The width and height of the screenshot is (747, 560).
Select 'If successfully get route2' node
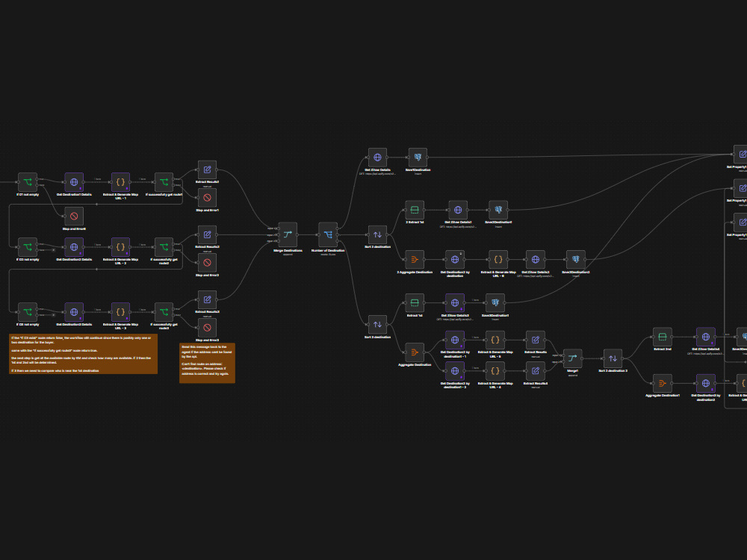pos(164,247)
